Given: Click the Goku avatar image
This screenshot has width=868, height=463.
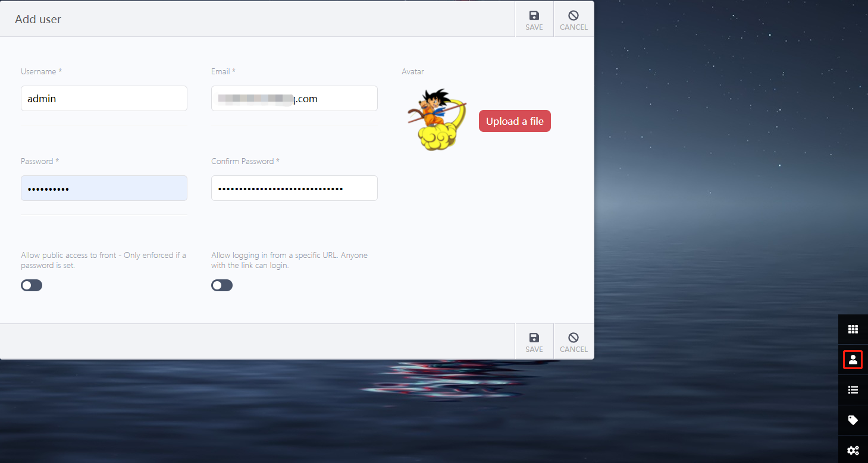Looking at the screenshot, I should [x=436, y=119].
